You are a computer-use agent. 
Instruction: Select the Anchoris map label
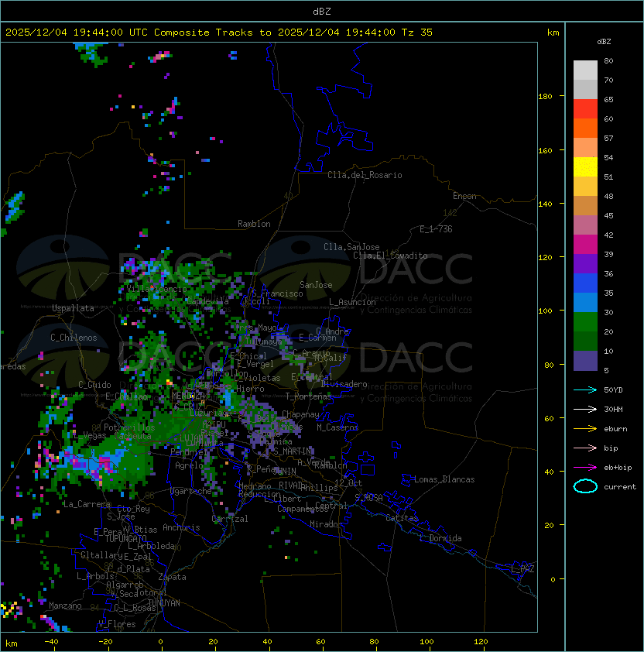pyautogui.click(x=181, y=527)
